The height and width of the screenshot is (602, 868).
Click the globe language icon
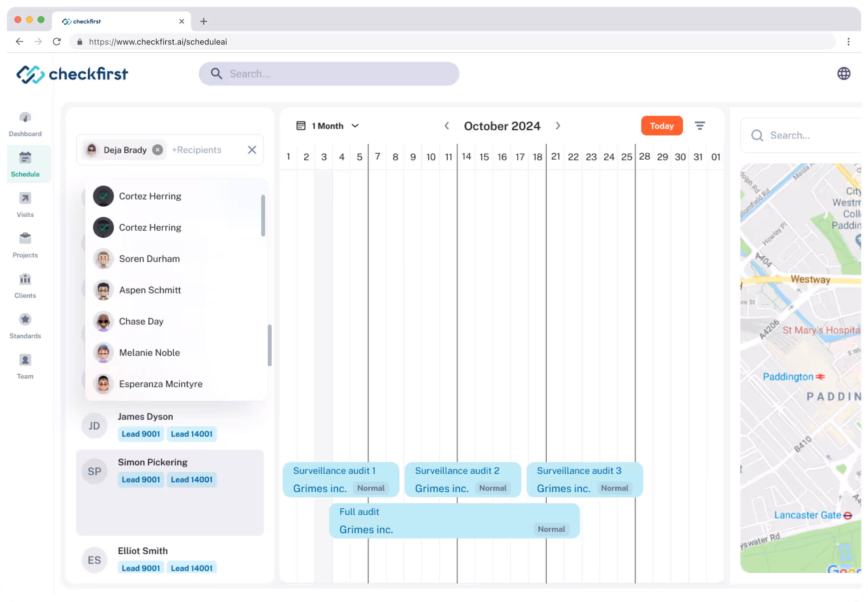(843, 74)
